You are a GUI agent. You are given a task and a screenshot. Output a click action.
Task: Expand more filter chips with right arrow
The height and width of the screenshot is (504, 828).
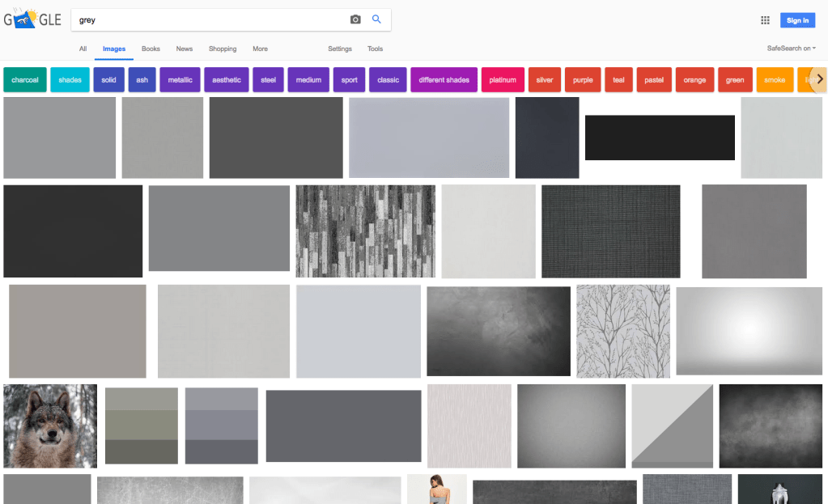tap(818, 79)
